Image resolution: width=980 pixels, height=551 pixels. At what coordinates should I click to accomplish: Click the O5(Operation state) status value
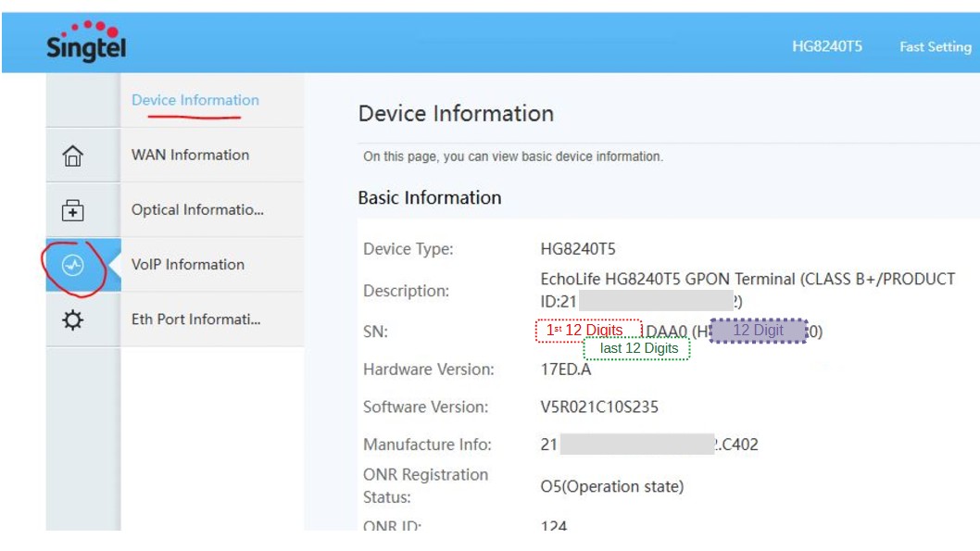point(612,487)
